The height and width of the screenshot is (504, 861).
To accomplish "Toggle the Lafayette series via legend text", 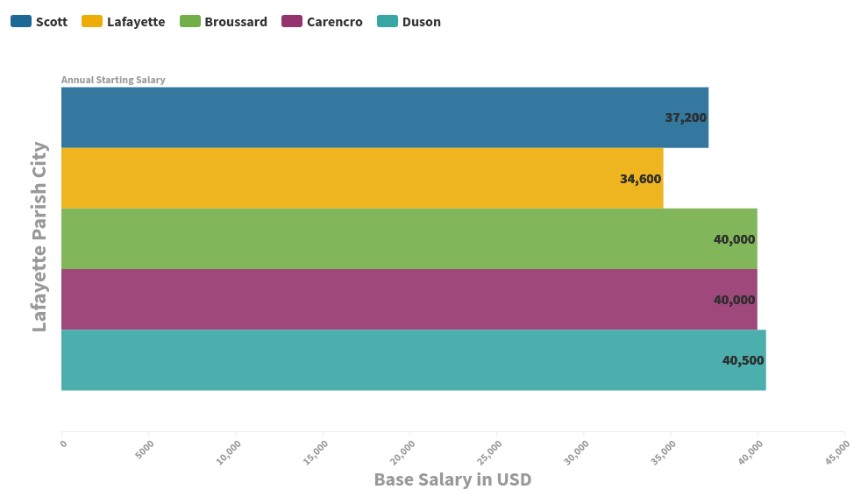I will click(x=136, y=22).
